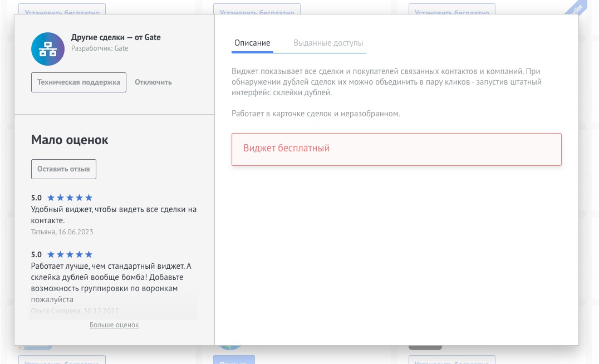The width and height of the screenshot is (599, 364).
Task: Click fifth star in Татьяна's review rating
Action: pyautogui.click(x=89, y=198)
